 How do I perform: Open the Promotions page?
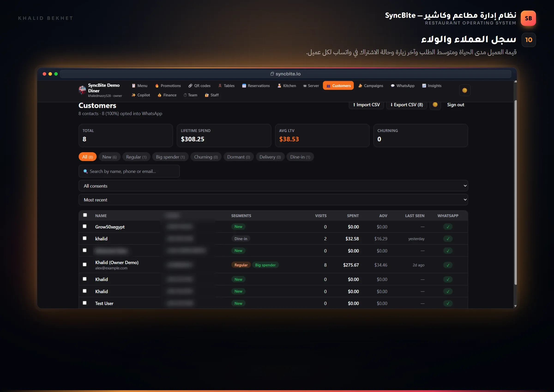tap(168, 86)
